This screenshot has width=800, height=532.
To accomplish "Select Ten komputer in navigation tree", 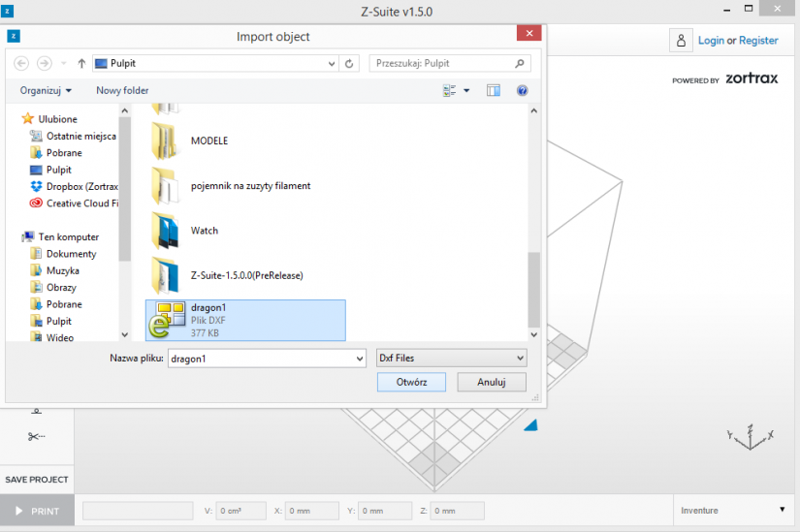I will (60, 237).
